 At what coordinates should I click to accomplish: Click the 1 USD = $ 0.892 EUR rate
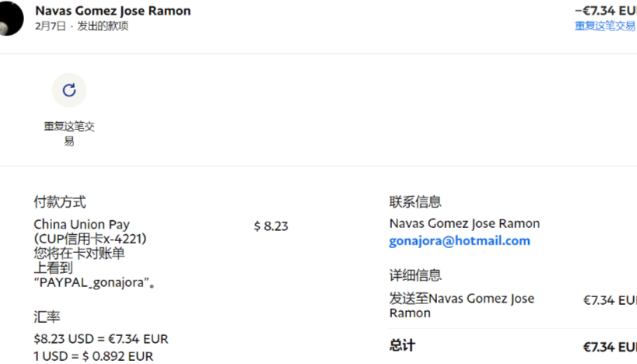(x=93, y=356)
